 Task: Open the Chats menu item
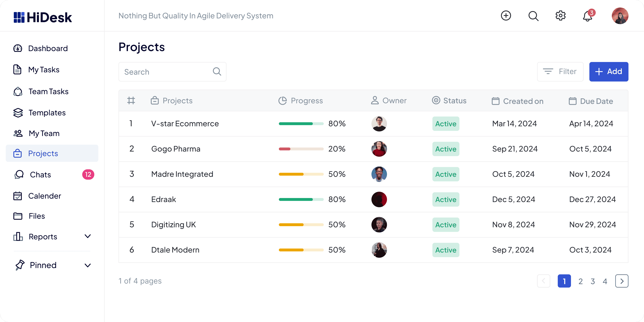[x=41, y=174]
